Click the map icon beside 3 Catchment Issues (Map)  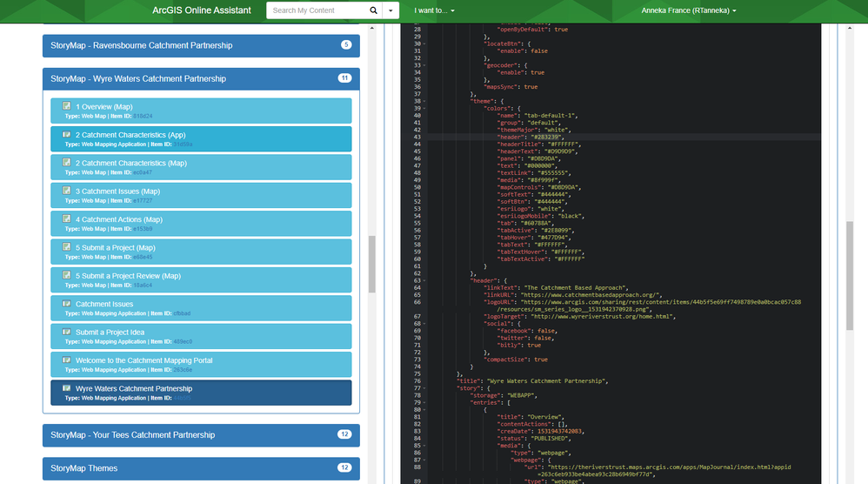(66, 191)
